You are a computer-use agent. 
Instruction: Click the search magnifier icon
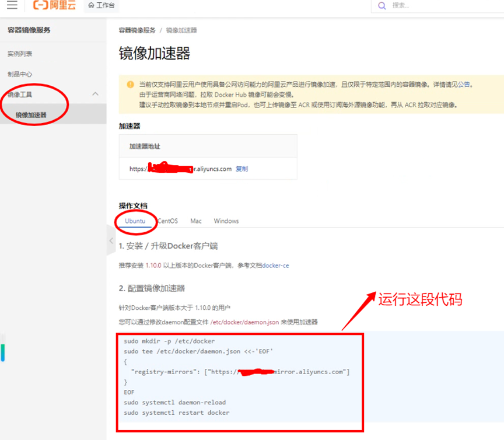pyautogui.click(x=381, y=6)
